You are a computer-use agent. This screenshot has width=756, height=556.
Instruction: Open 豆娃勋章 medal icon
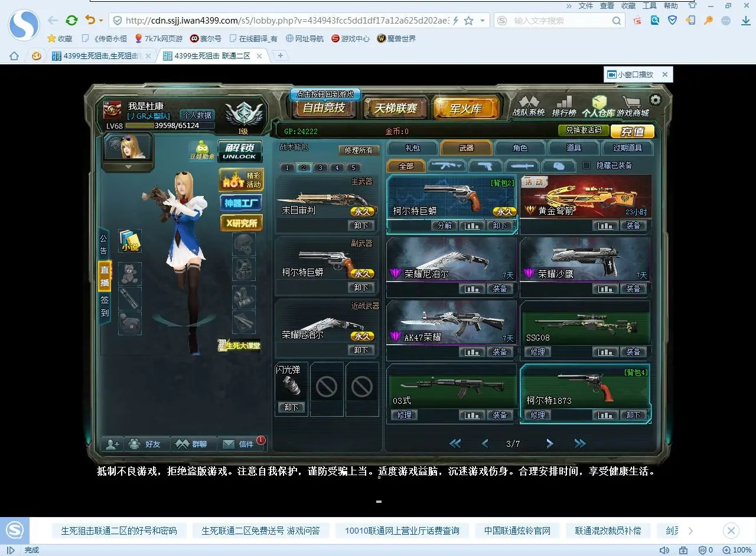pyautogui.click(x=202, y=151)
